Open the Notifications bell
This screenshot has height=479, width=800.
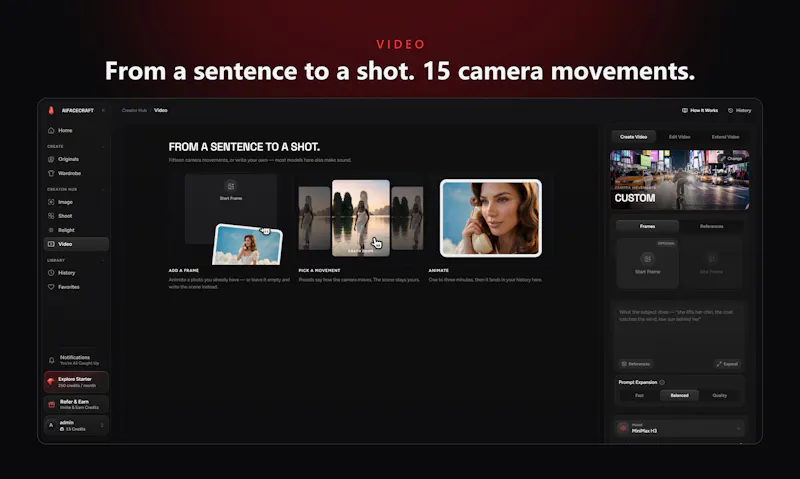[x=52, y=360]
